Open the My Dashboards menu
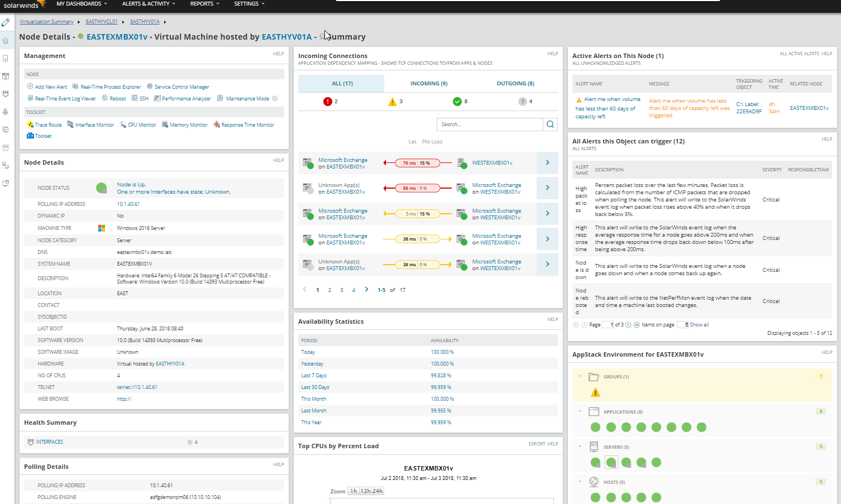This screenshot has height=504, width=841. click(82, 4)
